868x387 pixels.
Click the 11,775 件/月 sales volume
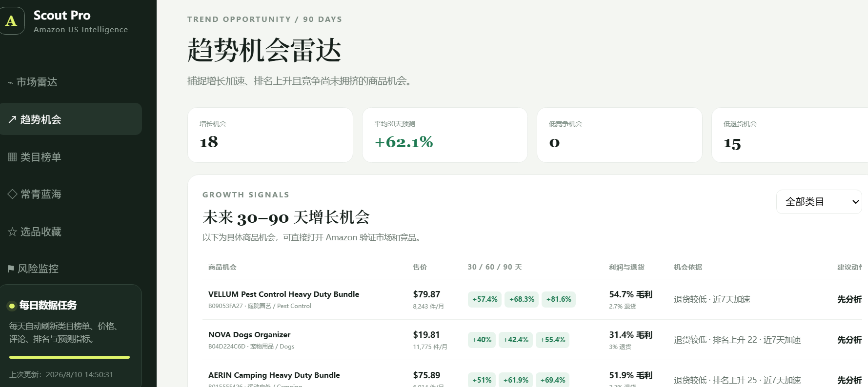point(430,347)
